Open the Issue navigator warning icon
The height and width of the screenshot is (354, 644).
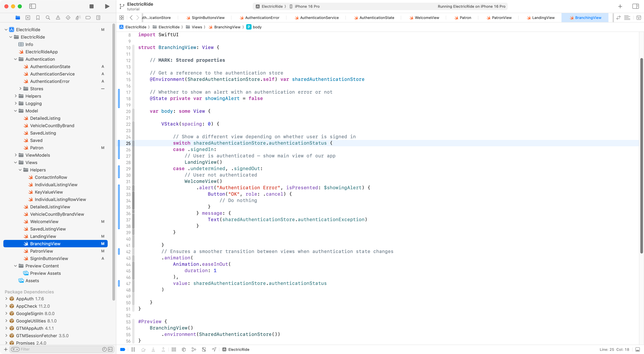click(58, 17)
